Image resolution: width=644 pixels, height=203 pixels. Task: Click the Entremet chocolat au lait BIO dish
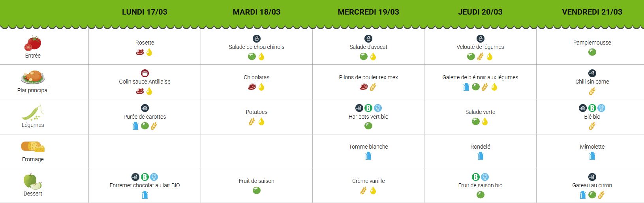[145, 185]
